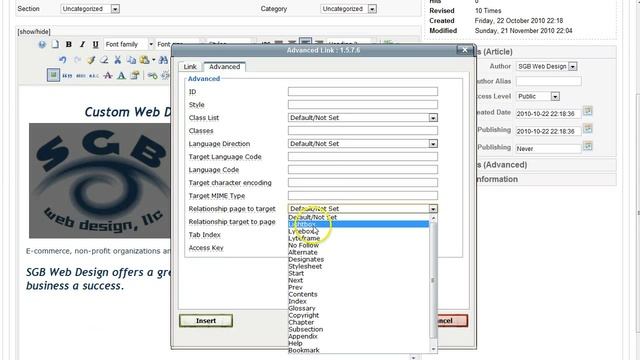This screenshot has width=640, height=360.
Task: Expand the Parameters (Advanced) panel header
Action: pos(546,165)
